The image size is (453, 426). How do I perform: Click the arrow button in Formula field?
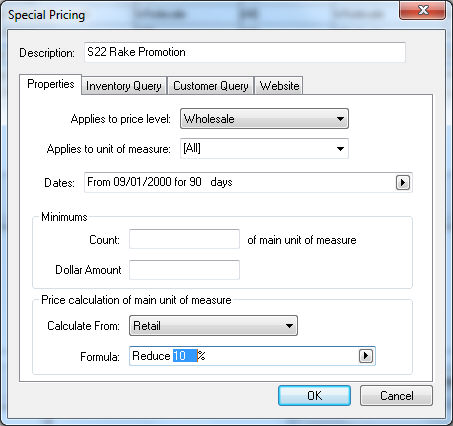point(366,356)
